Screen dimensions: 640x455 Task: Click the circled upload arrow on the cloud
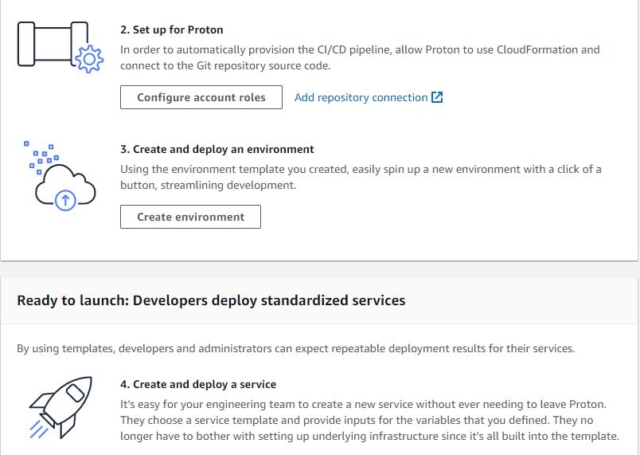65,200
